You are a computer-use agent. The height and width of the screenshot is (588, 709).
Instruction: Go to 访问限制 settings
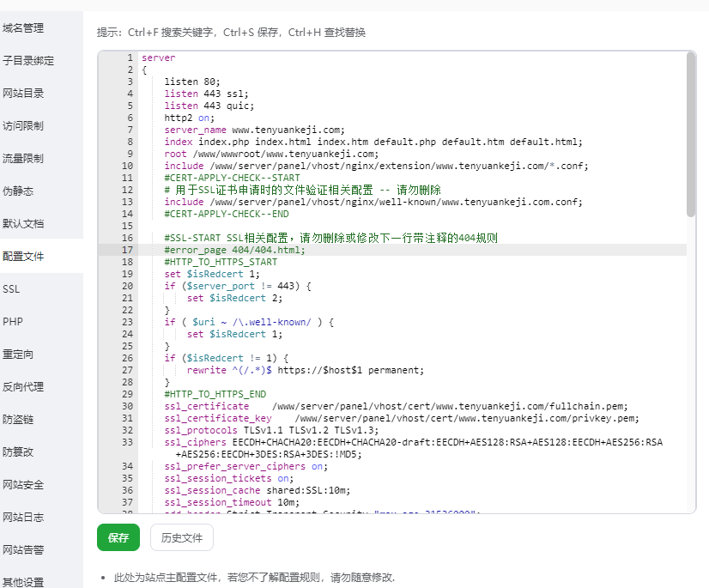point(23,126)
